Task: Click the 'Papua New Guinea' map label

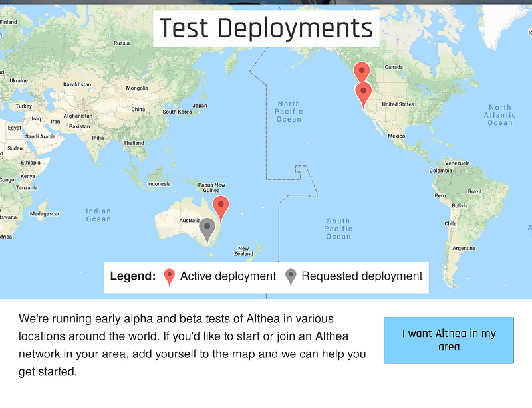Action: (211, 187)
